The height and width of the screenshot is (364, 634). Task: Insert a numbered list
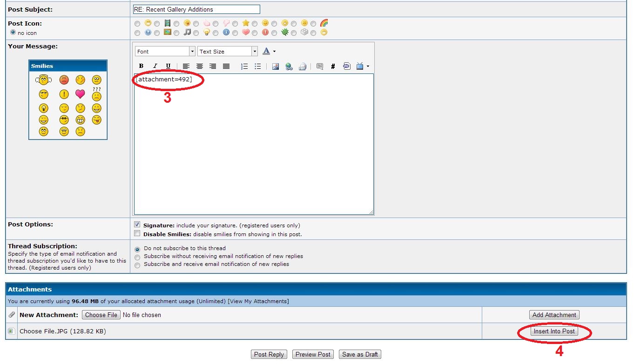tap(244, 66)
